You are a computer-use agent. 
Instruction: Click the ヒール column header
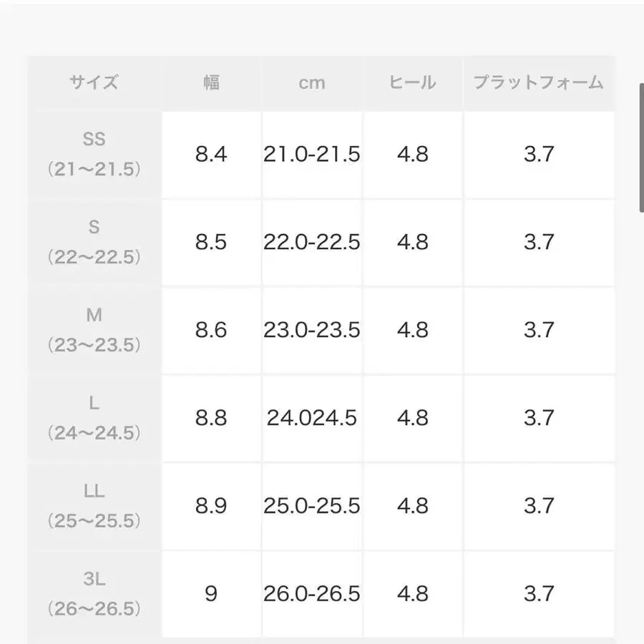pos(413,82)
